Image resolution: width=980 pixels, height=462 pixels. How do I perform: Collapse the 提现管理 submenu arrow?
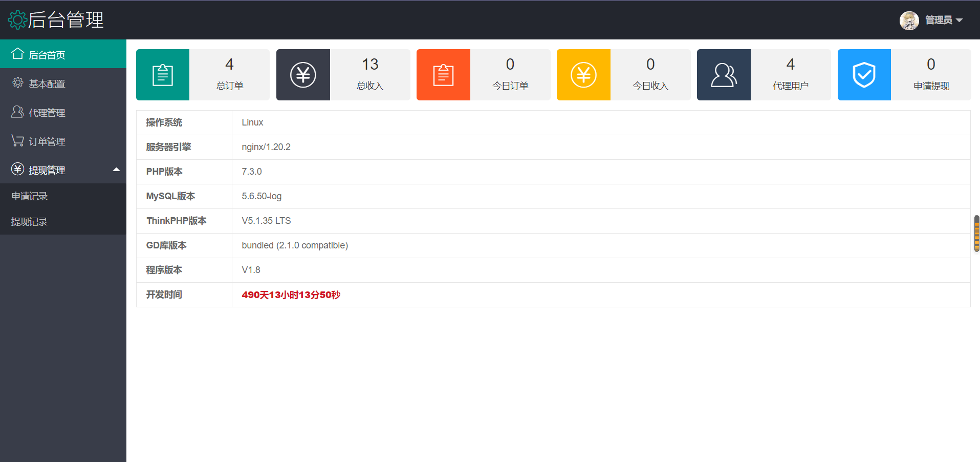click(x=116, y=170)
